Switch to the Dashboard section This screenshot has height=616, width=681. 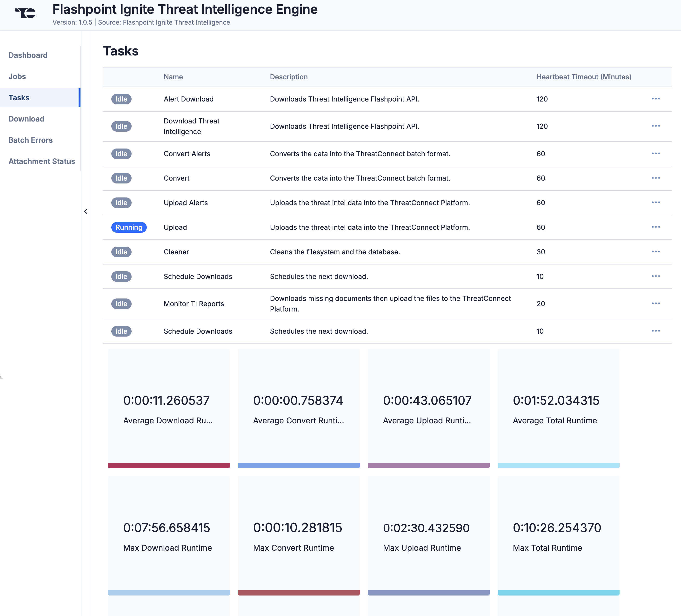click(28, 55)
